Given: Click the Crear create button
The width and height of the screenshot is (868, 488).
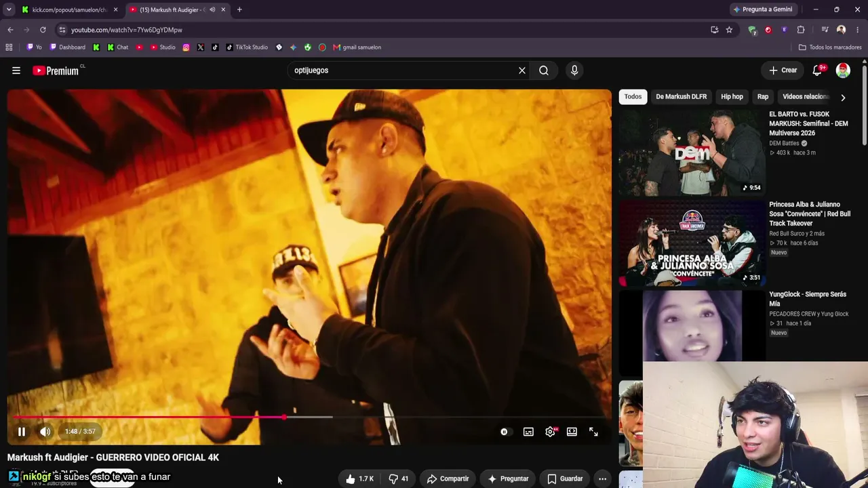Looking at the screenshot, I should tap(783, 70).
